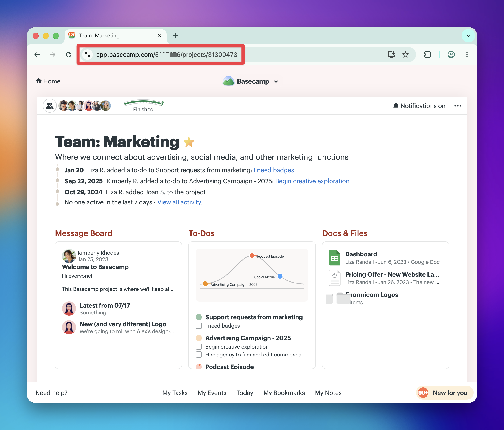
Task: Open My Events in bottom bar
Action: pyautogui.click(x=212, y=393)
